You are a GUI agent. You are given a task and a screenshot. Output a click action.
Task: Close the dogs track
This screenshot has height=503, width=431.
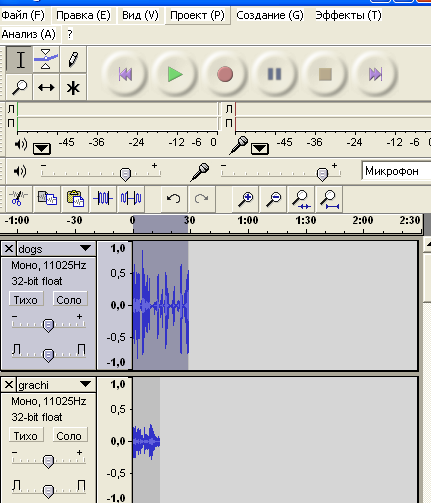tap(9, 249)
